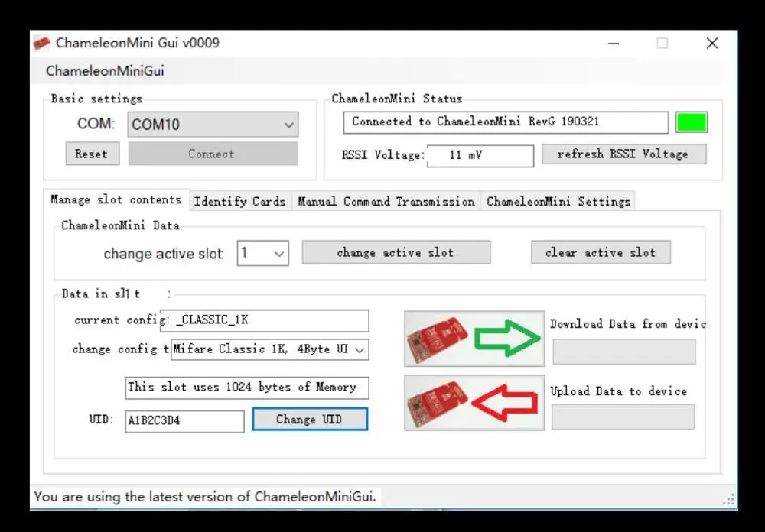Click the RSSI Voltage field showing 11 mV

click(x=480, y=156)
